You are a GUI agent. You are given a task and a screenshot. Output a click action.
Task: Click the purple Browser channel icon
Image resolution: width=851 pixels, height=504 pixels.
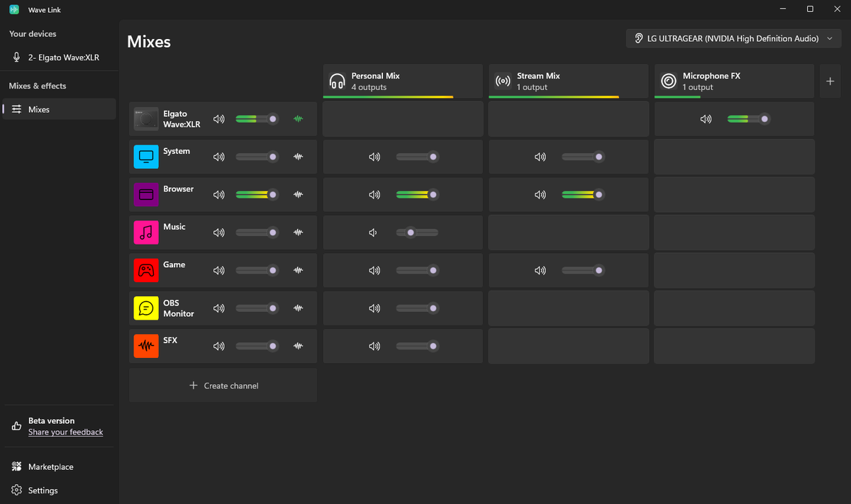click(146, 194)
